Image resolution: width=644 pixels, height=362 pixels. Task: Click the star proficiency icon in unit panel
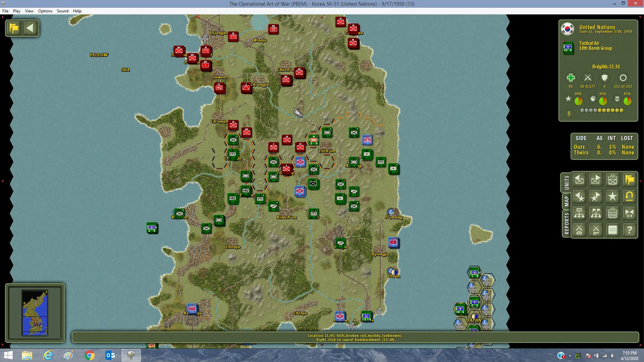pyautogui.click(x=568, y=99)
